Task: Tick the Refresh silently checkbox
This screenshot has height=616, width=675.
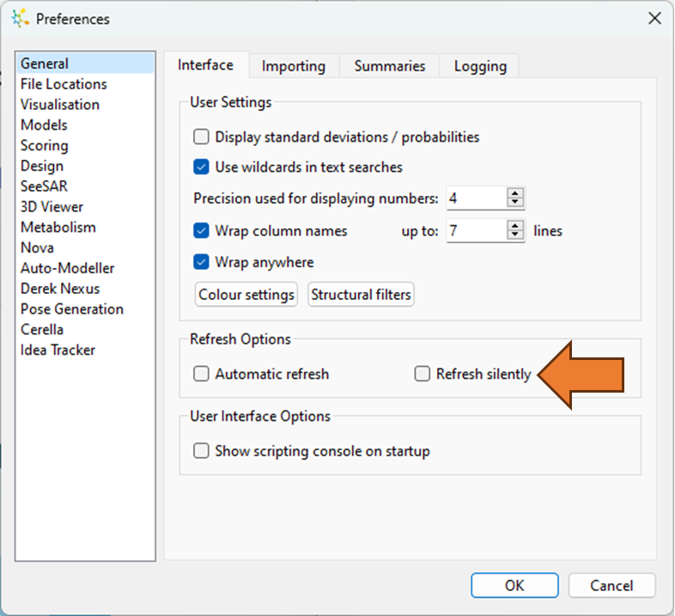Action: (422, 374)
